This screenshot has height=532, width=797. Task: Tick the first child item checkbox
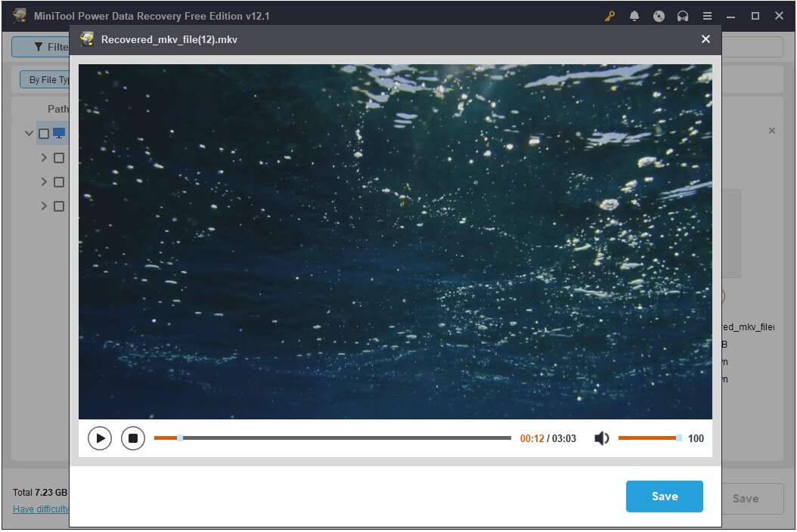coord(59,158)
